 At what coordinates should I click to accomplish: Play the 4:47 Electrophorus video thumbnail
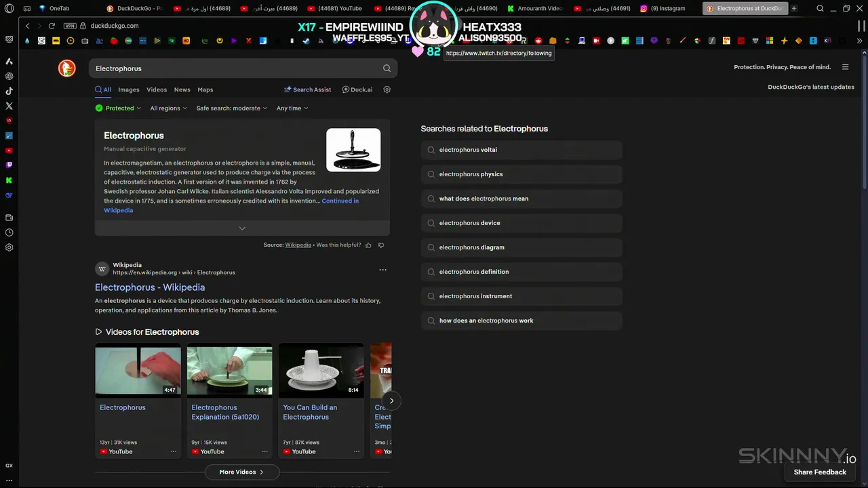click(138, 370)
